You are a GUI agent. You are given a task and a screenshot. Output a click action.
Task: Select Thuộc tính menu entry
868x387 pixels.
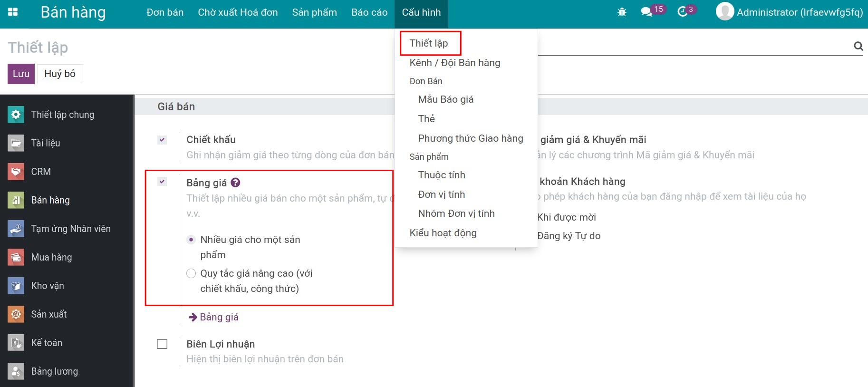442,175
